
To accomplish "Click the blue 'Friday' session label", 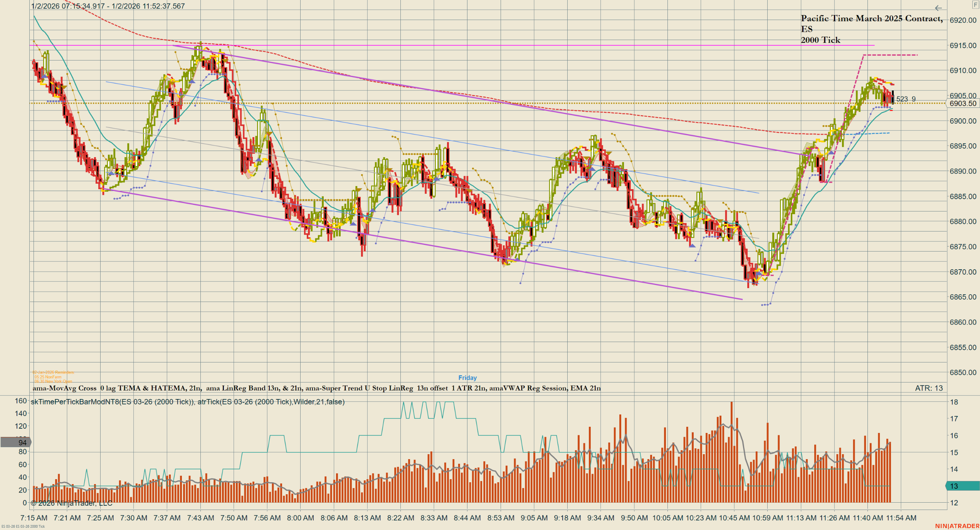I will (467, 378).
